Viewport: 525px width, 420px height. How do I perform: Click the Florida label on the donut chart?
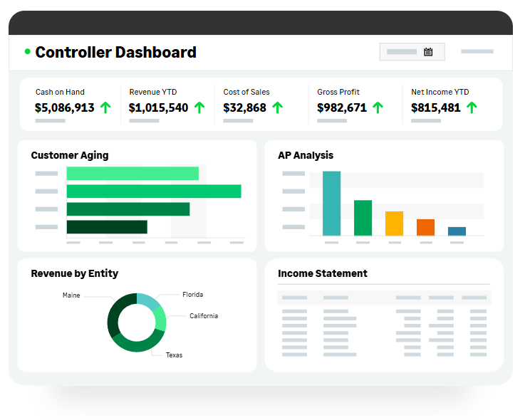pyautogui.click(x=193, y=295)
